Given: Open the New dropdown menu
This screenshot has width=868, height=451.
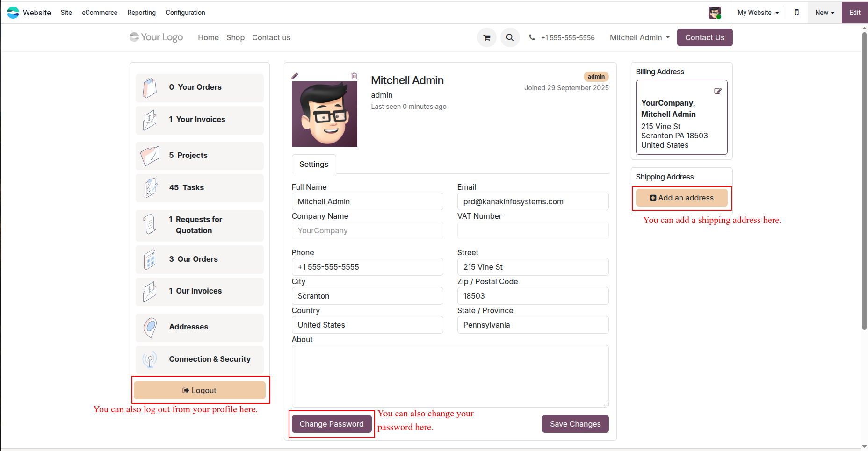Looking at the screenshot, I should [825, 13].
